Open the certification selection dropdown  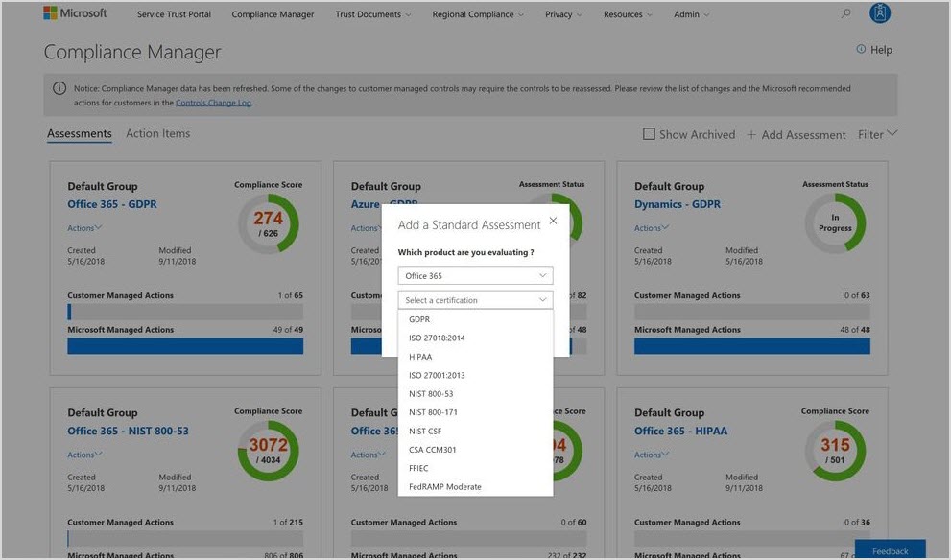[474, 299]
